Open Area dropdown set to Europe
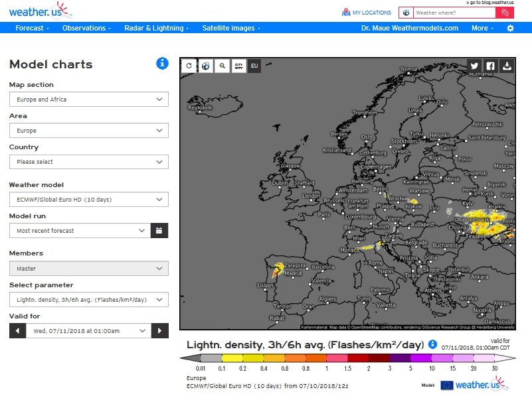 [x=89, y=131]
